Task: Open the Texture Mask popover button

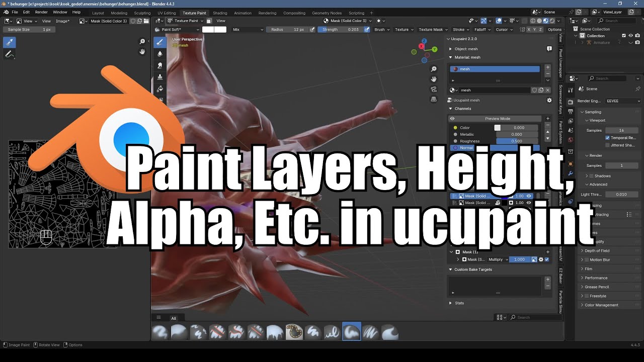Action: (x=433, y=30)
